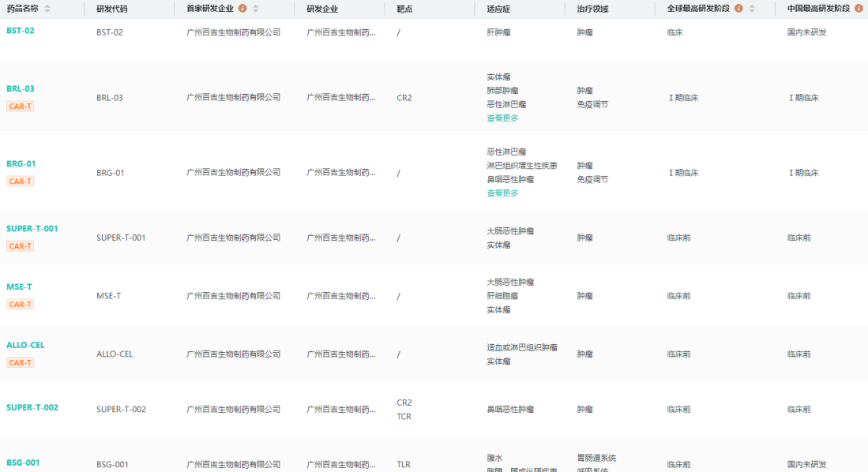Expand 查看更多 under BRL-03 indications
The height and width of the screenshot is (472, 868).
click(x=502, y=118)
